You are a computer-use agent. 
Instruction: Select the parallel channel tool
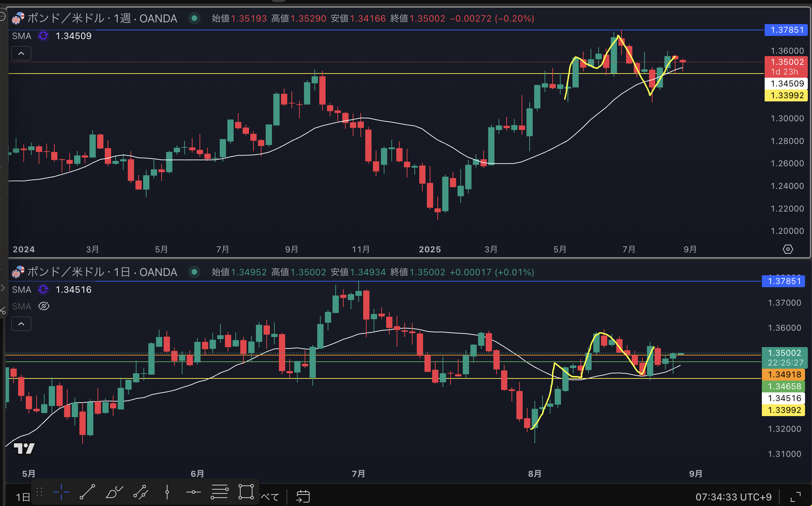pos(141,492)
